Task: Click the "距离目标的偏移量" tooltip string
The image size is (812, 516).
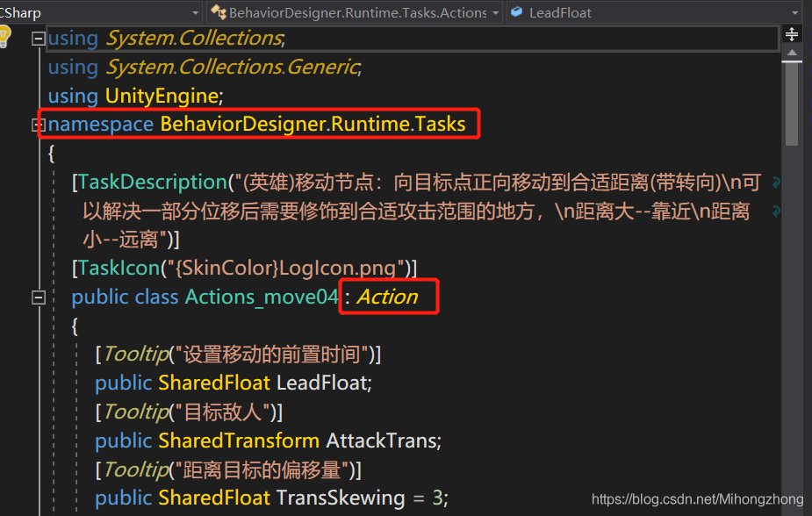Action: (x=262, y=470)
